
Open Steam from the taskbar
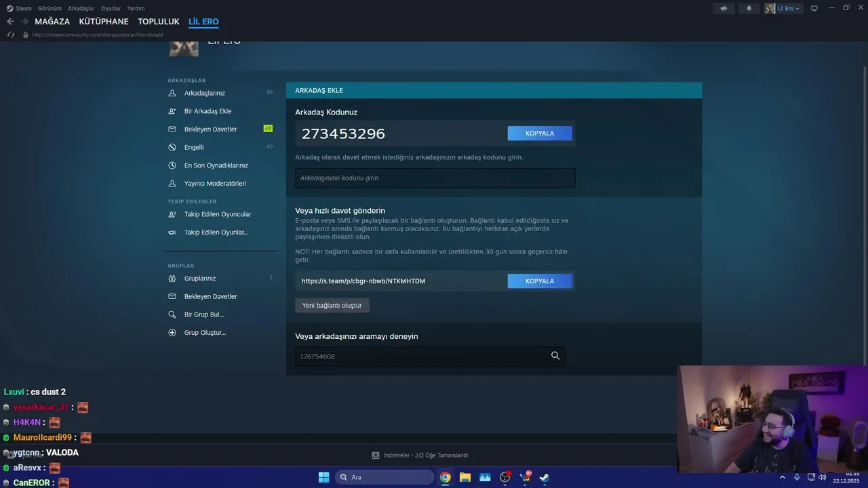544,477
